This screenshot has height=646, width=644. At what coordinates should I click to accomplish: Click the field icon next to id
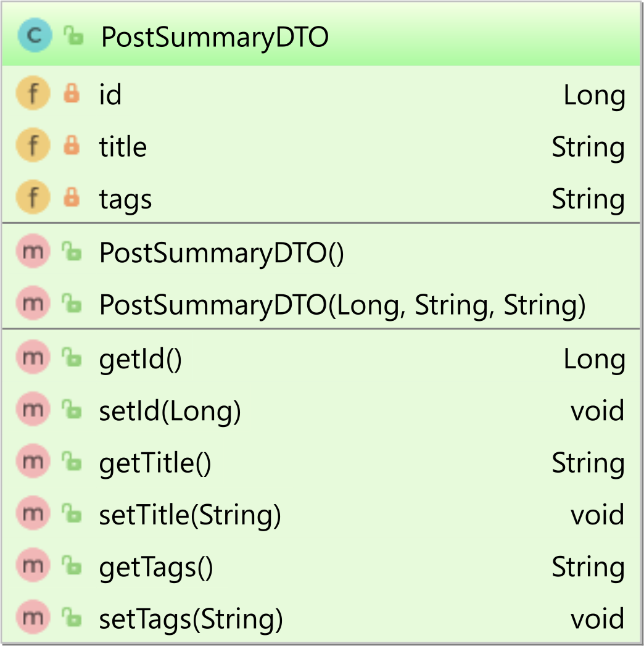(33, 93)
